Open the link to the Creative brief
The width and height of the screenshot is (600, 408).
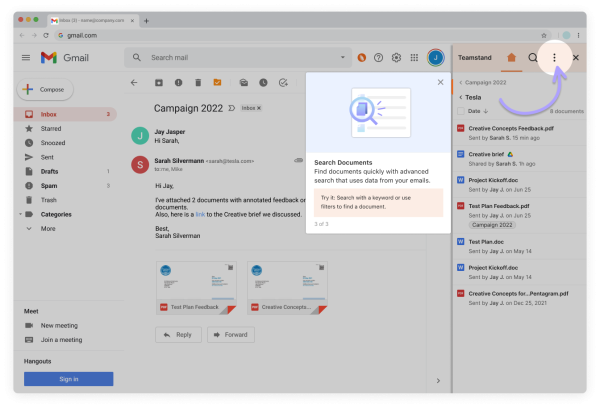coord(200,214)
